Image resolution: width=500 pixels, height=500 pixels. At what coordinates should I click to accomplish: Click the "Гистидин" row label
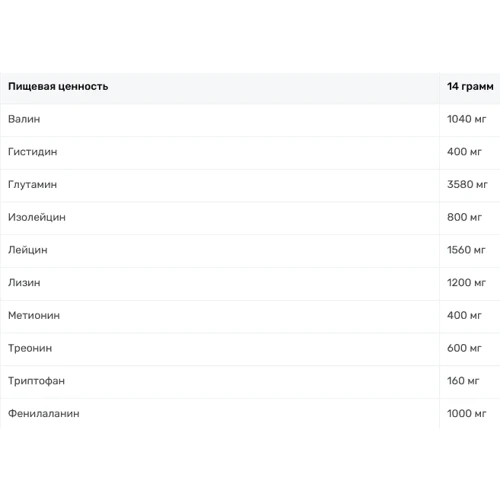33,152
